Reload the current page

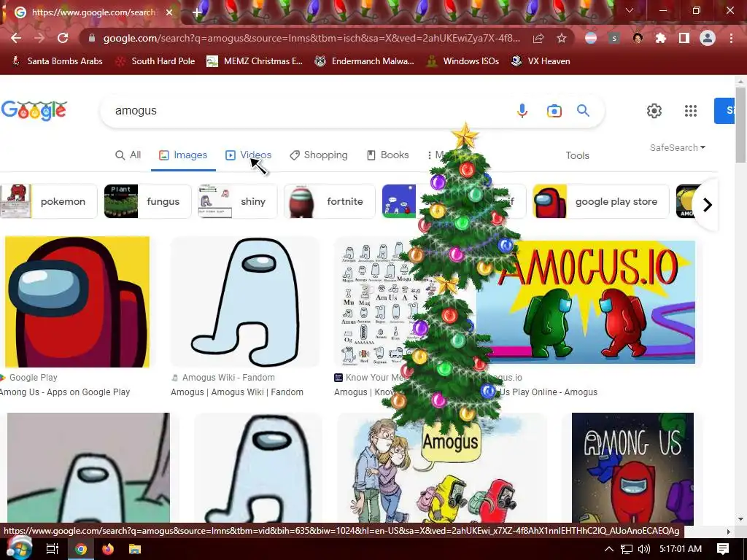point(63,38)
